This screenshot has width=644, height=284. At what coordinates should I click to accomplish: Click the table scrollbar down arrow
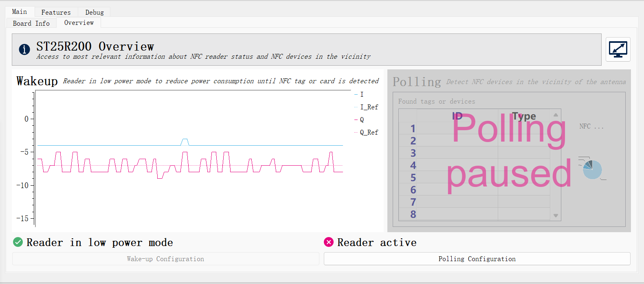tap(556, 215)
